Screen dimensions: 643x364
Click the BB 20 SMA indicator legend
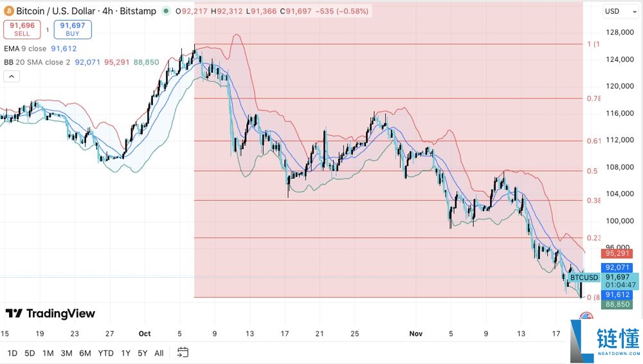point(36,62)
